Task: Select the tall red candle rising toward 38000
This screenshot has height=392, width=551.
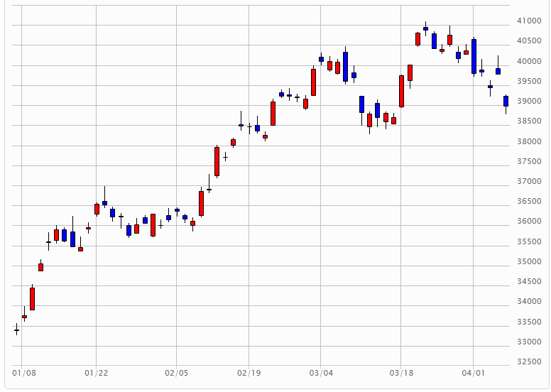Action: click(x=217, y=161)
